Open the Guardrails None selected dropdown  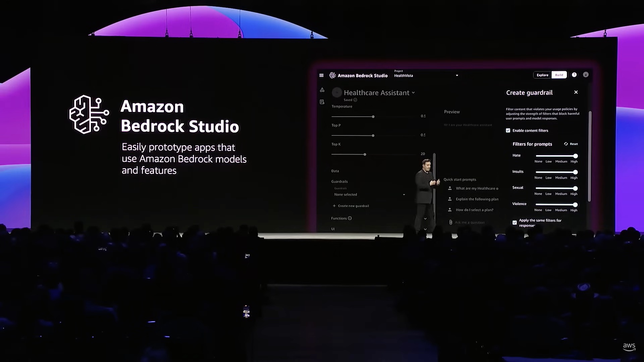pyautogui.click(x=369, y=194)
